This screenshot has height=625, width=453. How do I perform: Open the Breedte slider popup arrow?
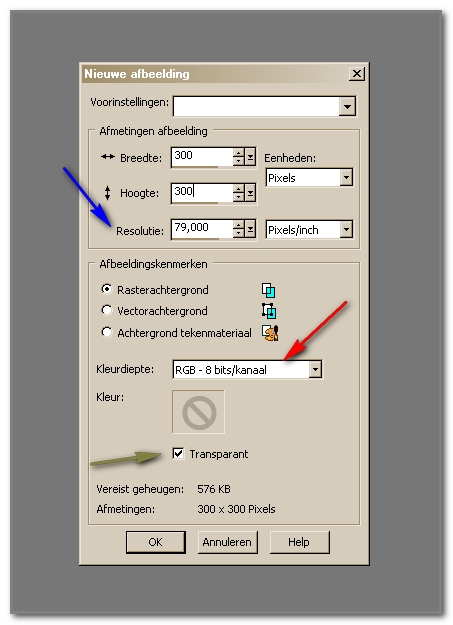click(x=250, y=157)
